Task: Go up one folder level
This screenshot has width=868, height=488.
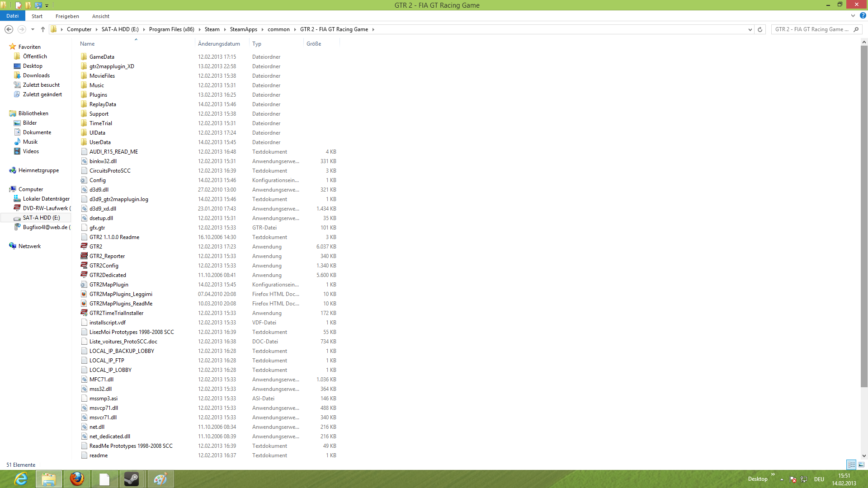Action: coord(43,29)
